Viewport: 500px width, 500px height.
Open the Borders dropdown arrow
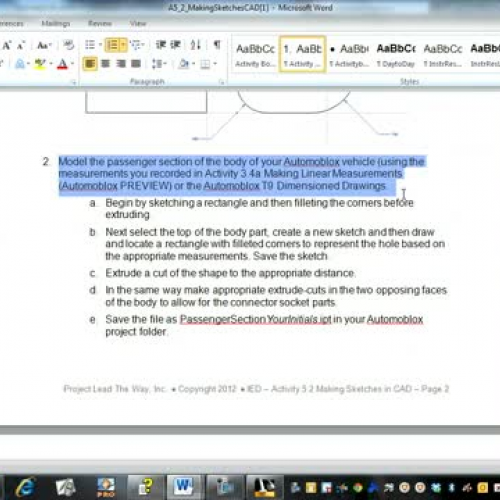click(215, 63)
